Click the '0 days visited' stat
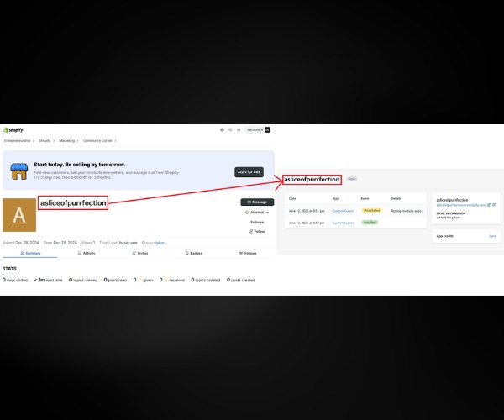504x420 pixels. pyautogui.click(x=15, y=280)
